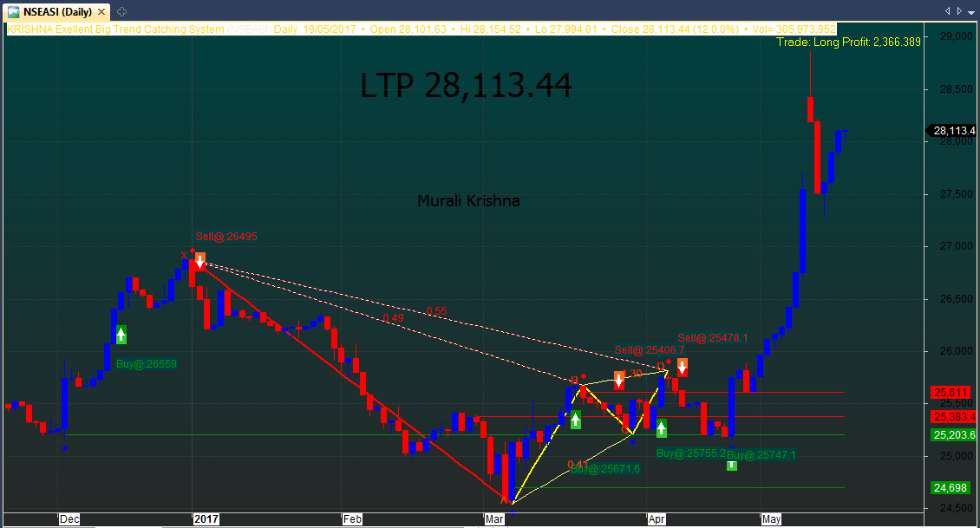Click the 25,203.6 green price level label
Viewport: 980px width, 528px height.
[x=952, y=434]
